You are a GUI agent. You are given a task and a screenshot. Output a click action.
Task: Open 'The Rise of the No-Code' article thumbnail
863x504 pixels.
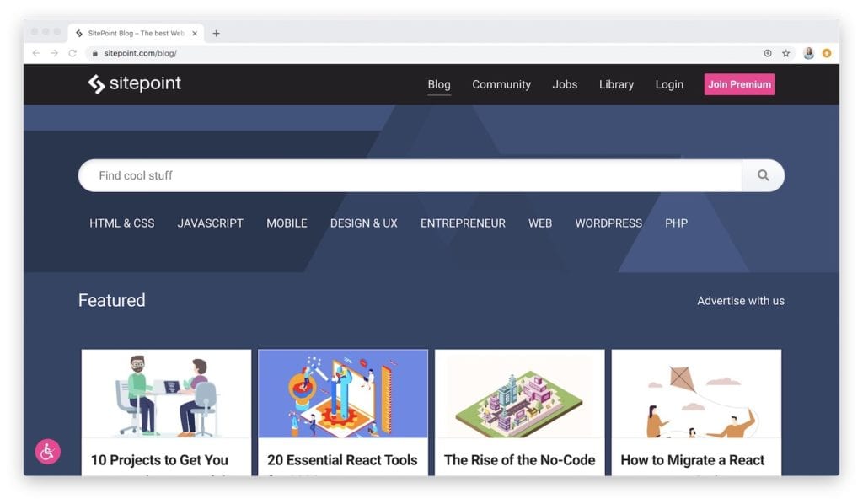coord(519,394)
